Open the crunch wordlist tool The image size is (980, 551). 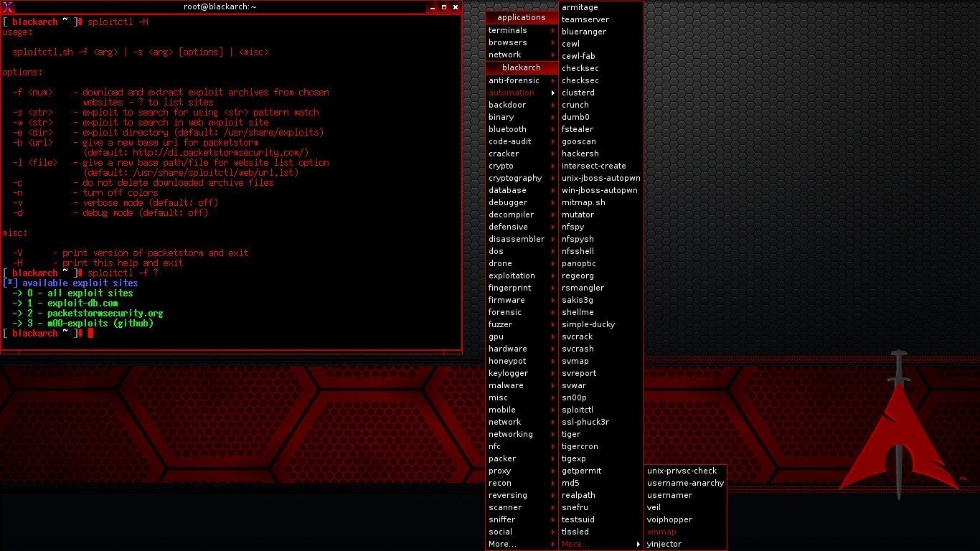click(x=575, y=105)
